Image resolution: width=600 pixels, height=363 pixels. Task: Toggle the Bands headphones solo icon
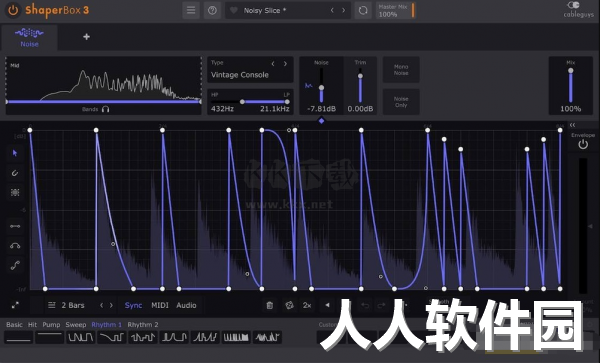click(106, 109)
